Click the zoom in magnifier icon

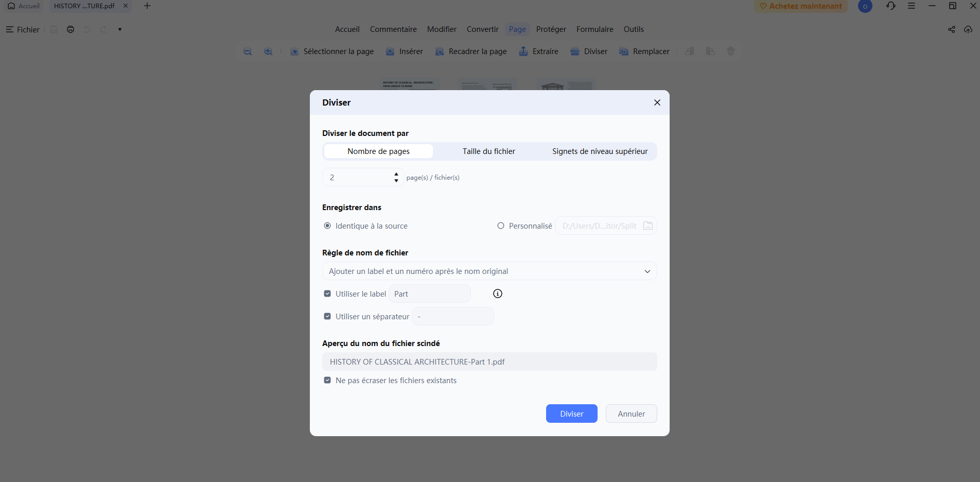click(x=268, y=51)
